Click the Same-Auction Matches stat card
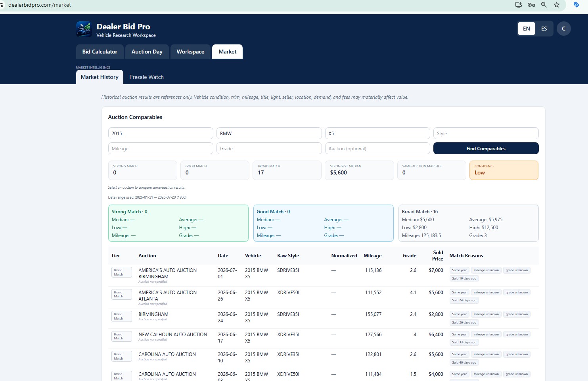 tap(432, 170)
